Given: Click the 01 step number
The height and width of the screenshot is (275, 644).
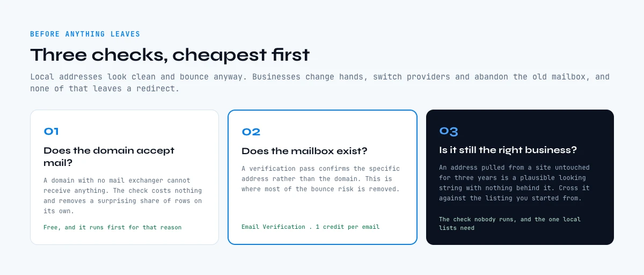Looking at the screenshot, I should [51, 132].
